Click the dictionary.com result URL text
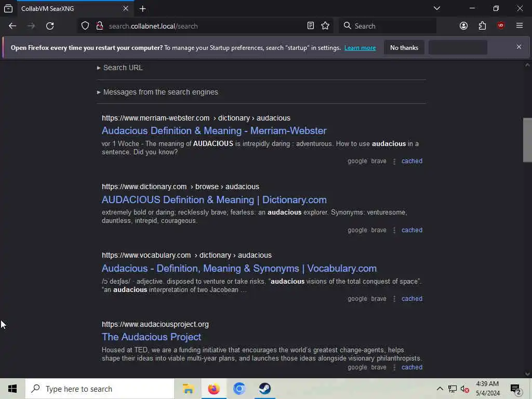532x399 pixels. click(x=180, y=187)
